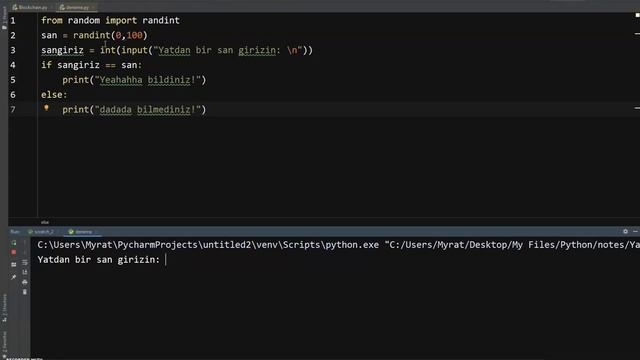Stop the running process with red square

(13, 253)
